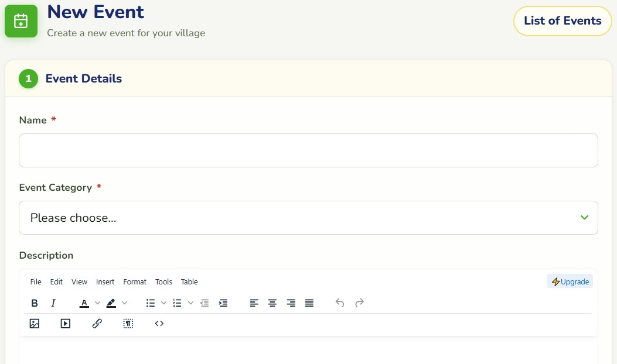The image size is (617, 364).
Task: Click the green calendar New Event icon
Action: (x=21, y=21)
